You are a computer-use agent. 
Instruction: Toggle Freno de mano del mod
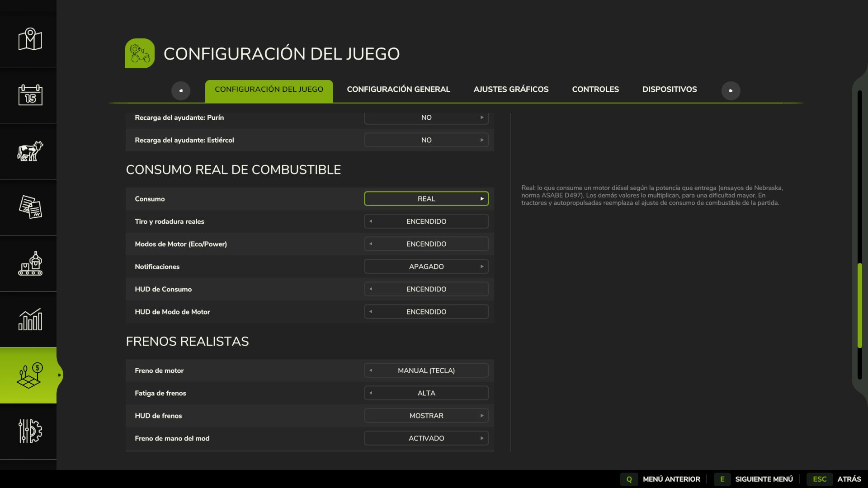[426, 438]
